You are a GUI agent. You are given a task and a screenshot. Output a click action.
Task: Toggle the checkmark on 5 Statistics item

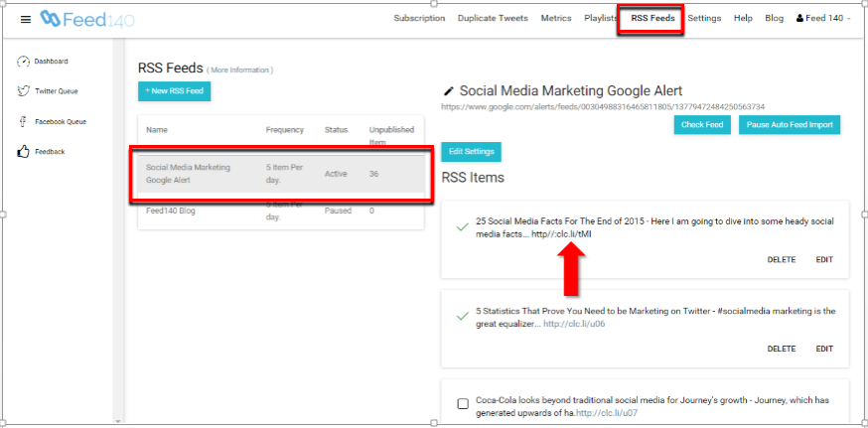point(461,317)
